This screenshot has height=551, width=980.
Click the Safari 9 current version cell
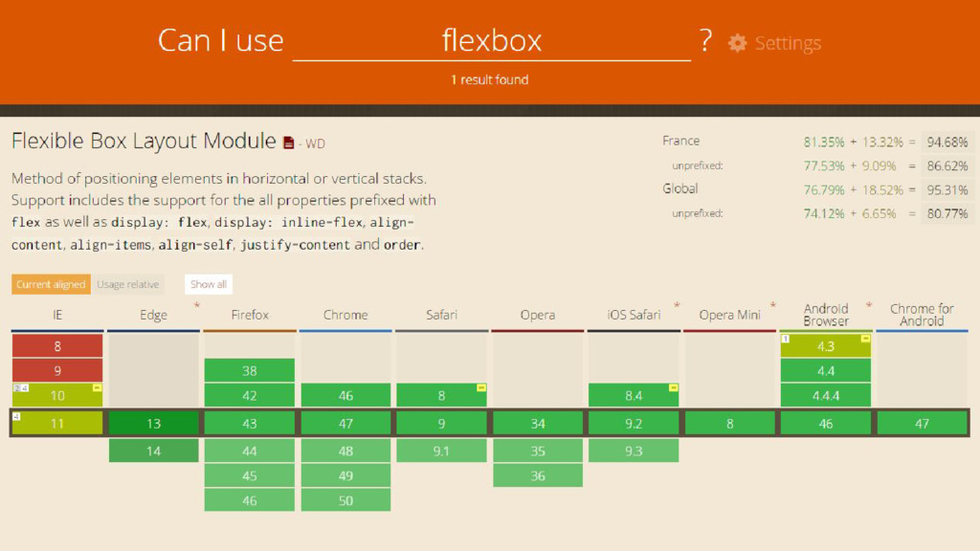(441, 423)
